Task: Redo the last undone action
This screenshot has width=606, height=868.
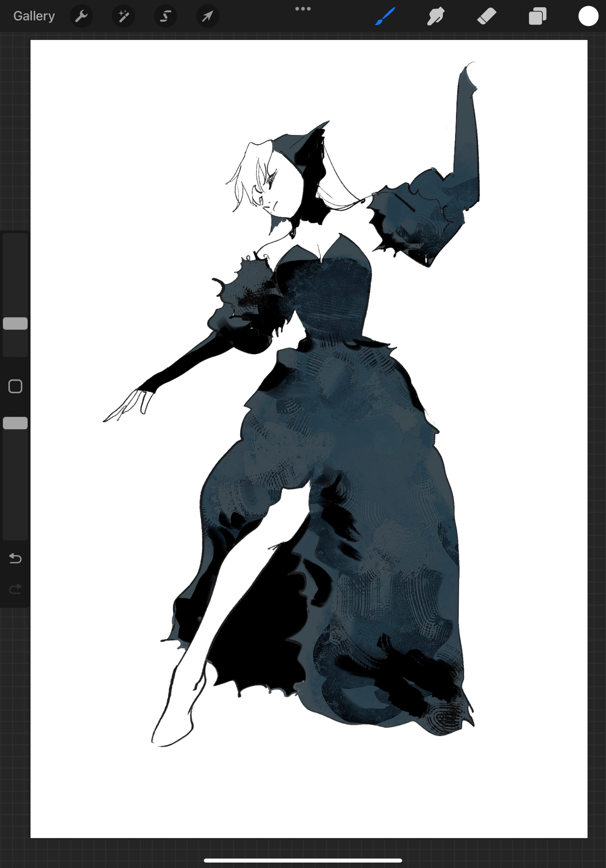Action: tap(15, 588)
